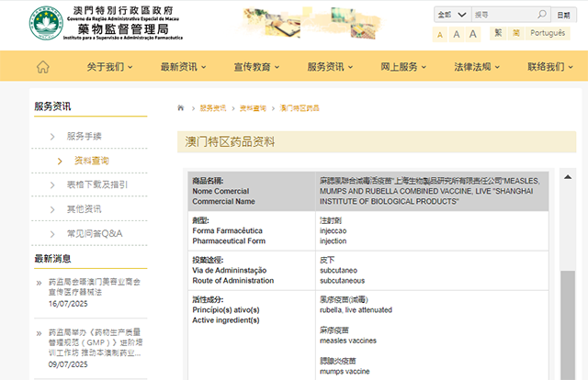Open sidebar item 常见问答Q&A
This screenshot has width=588, height=380.
[95, 234]
